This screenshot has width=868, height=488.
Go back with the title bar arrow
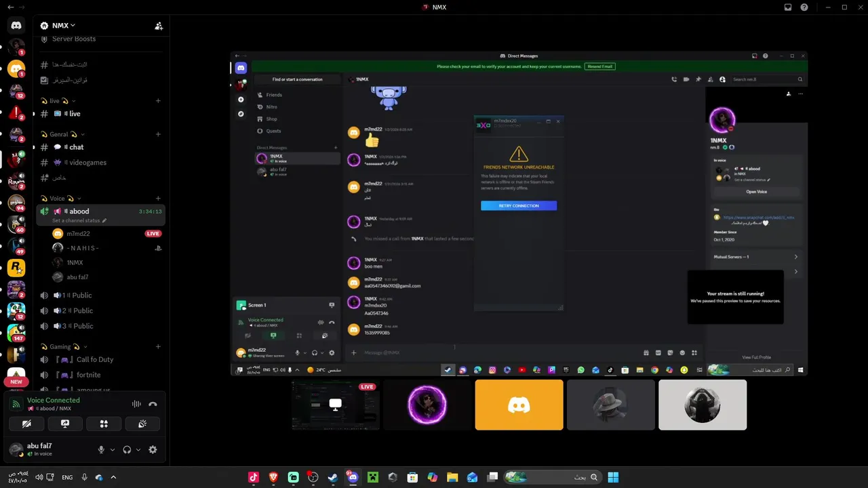pyautogui.click(x=10, y=7)
